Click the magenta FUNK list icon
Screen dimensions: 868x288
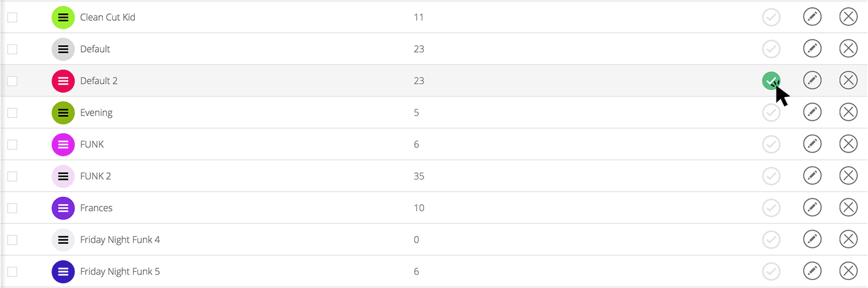point(63,144)
